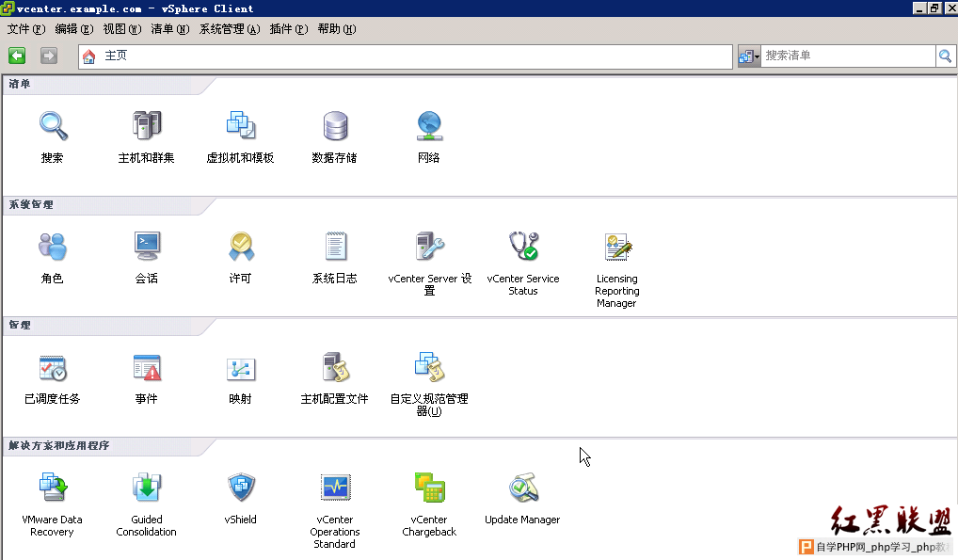Open the 视图(W) menu
This screenshot has height=560, width=958.
[x=122, y=29]
